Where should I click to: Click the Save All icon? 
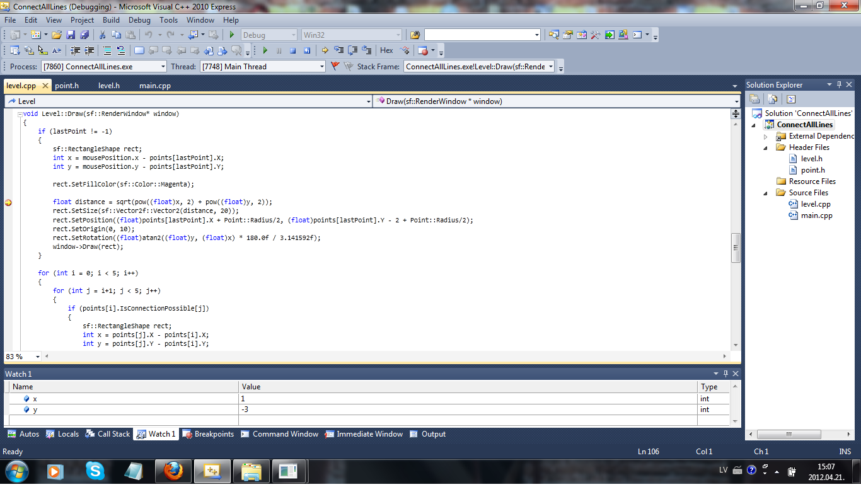[84, 35]
